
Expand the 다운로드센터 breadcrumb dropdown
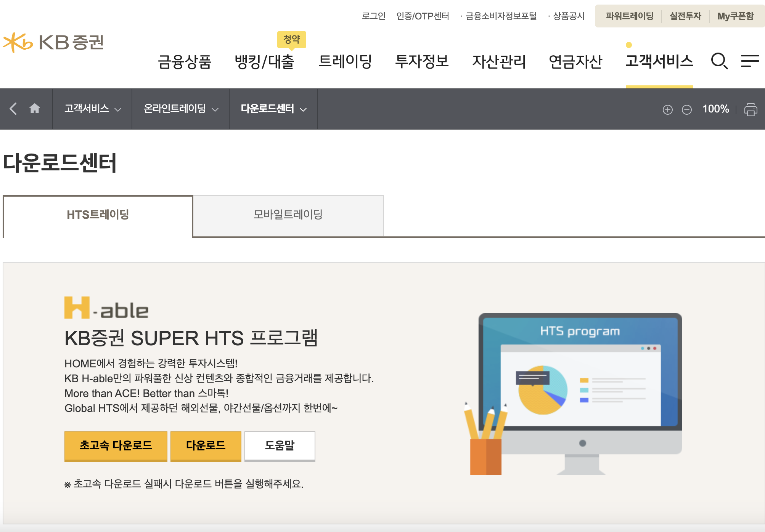273,109
